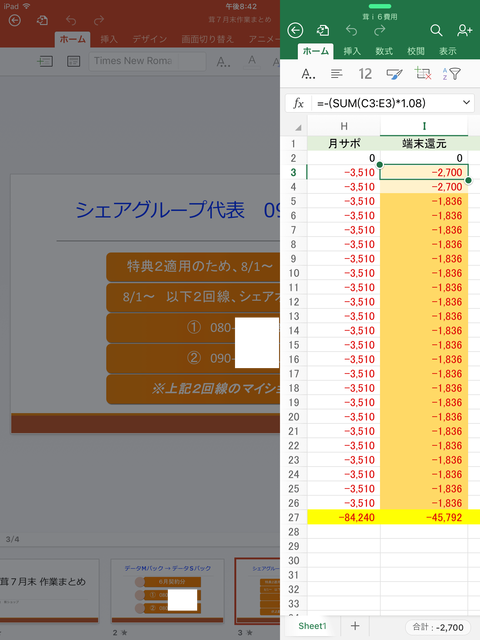Open the cell styles brush icon

point(394,74)
